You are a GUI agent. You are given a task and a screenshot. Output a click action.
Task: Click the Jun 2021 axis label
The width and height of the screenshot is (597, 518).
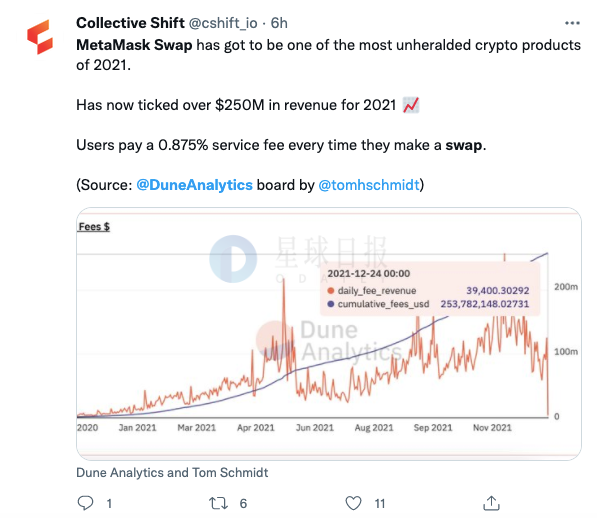point(315,428)
